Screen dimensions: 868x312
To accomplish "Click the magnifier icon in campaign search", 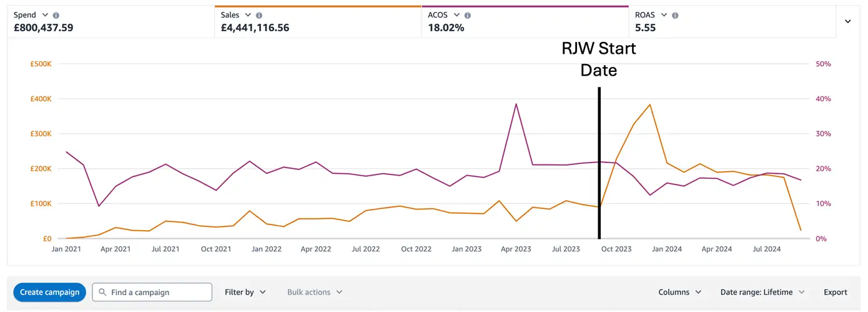I will click(102, 292).
